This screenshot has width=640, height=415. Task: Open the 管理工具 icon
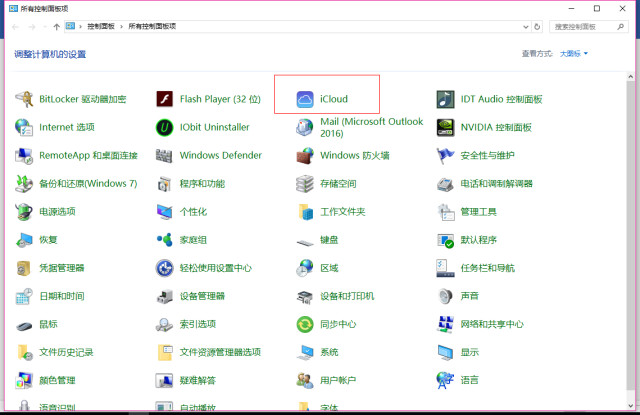coord(445,212)
